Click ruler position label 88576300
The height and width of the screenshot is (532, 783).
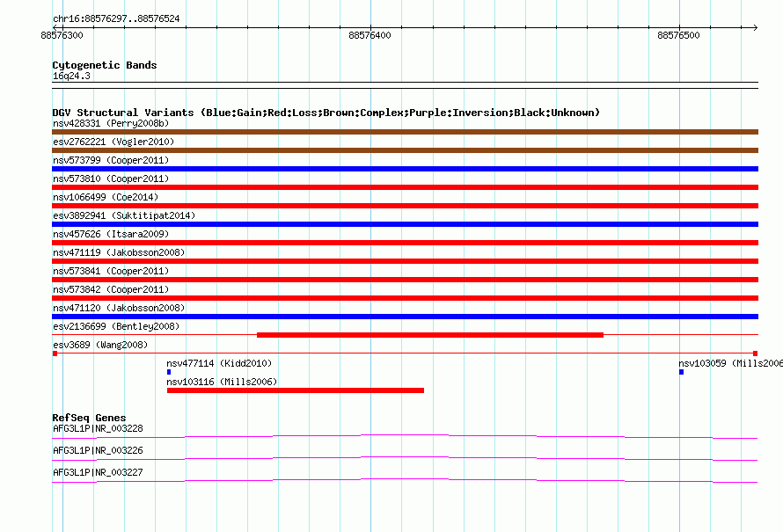click(x=62, y=35)
